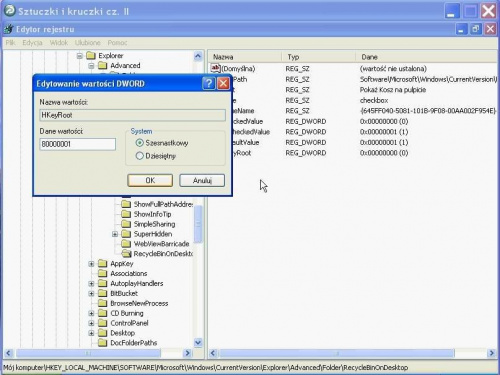Select the Dziesiętny radio button
500x375 pixels.
pyautogui.click(x=140, y=156)
